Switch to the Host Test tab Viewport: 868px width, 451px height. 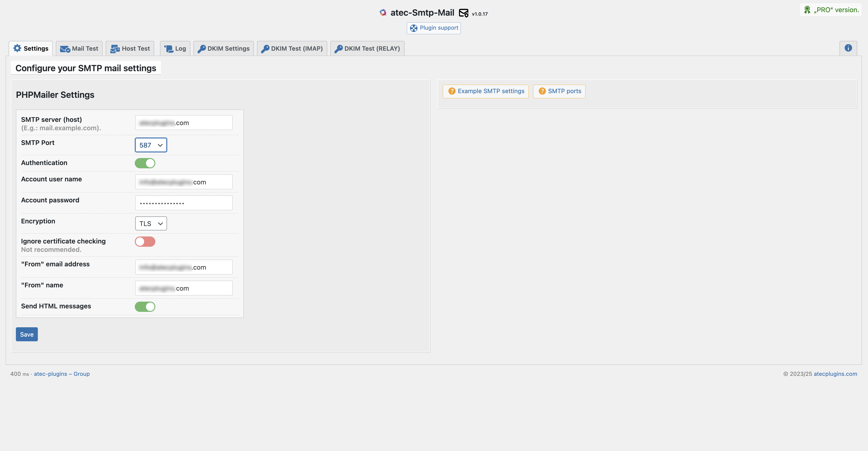click(130, 49)
